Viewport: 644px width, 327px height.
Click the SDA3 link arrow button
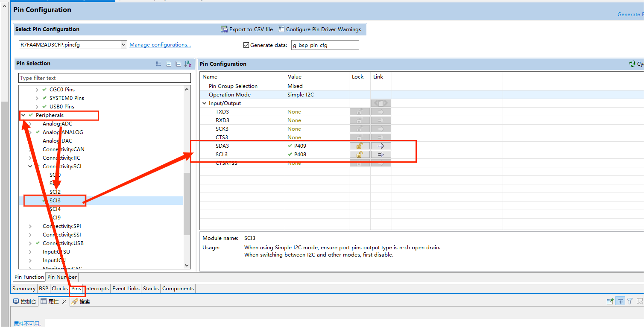[381, 146]
